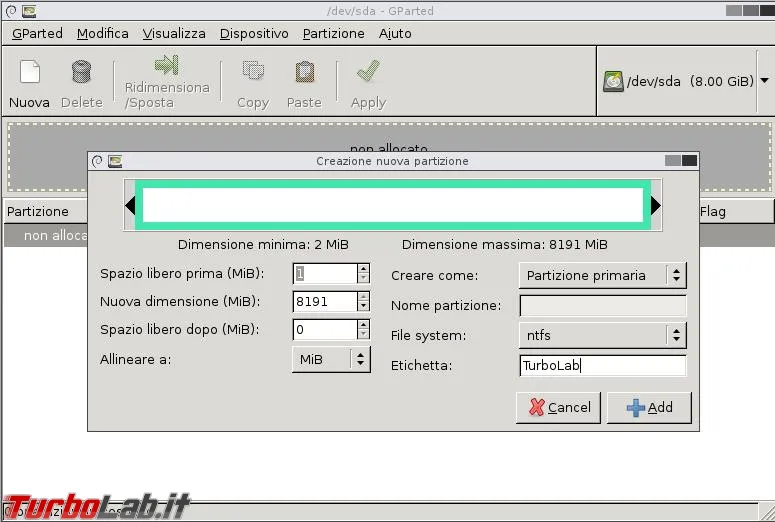Screen dimensions: 775x522
Task: Click the Dimensione massima: 8191 MiB text
Action: pyautogui.click(x=505, y=245)
